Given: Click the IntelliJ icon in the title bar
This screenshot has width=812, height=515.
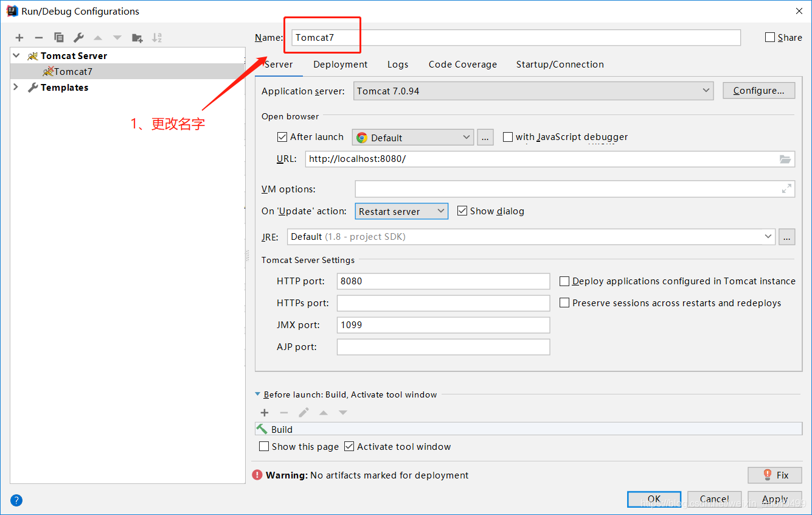Looking at the screenshot, I should (x=11, y=11).
